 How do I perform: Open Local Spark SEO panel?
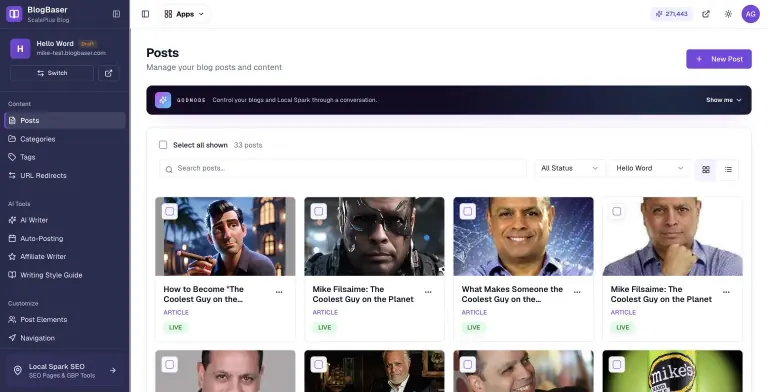point(65,370)
